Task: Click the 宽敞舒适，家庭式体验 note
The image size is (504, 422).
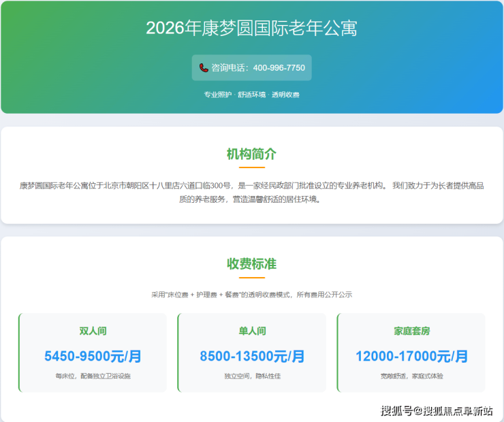Action: pos(411,376)
